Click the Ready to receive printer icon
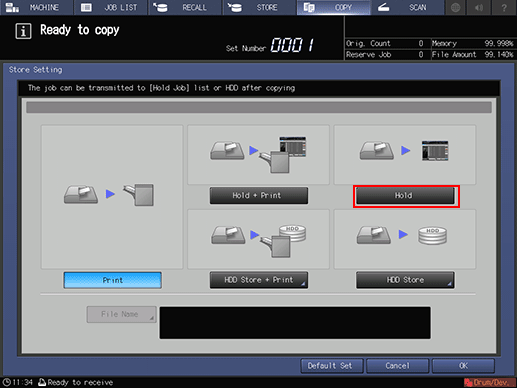This screenshot has width=517, height=388. pyautogui.click(x=42, y=382)
